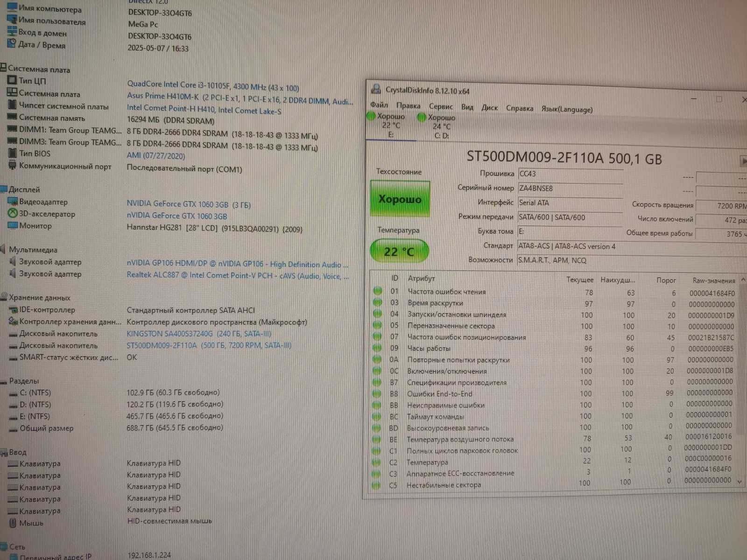This screenshot has width=747, height=560.
Task: Click the Системная память memory icon
Action: pyautogui.click(x=12, y=117)
